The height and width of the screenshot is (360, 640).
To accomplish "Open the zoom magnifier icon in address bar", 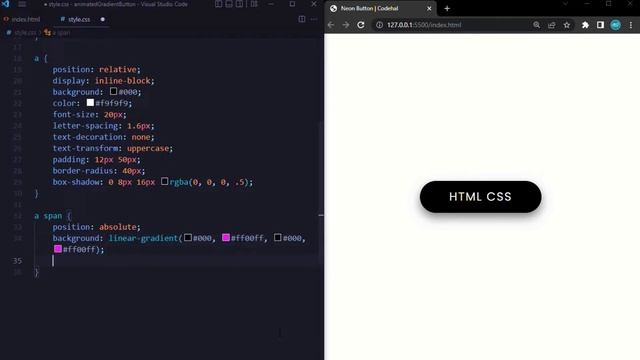I will [x=536, y=25].
